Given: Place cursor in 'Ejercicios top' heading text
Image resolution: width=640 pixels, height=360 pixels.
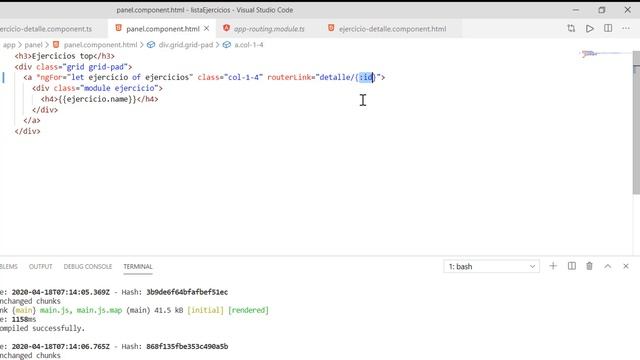Looking at the screenshot, I should pos(62,56).
